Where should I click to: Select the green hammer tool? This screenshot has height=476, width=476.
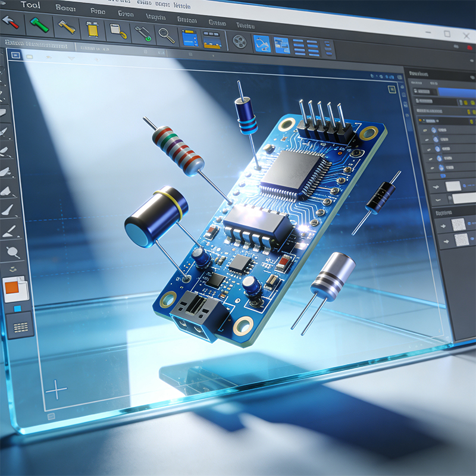click(x=37, y=26)
